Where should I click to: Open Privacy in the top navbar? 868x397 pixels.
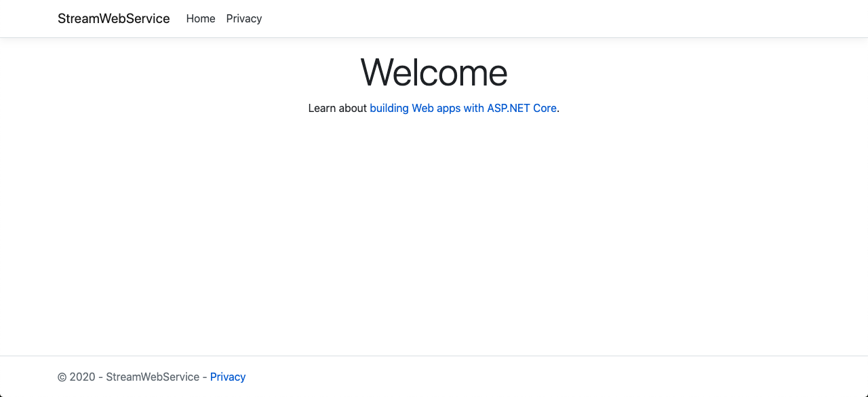tap(244, 18)
